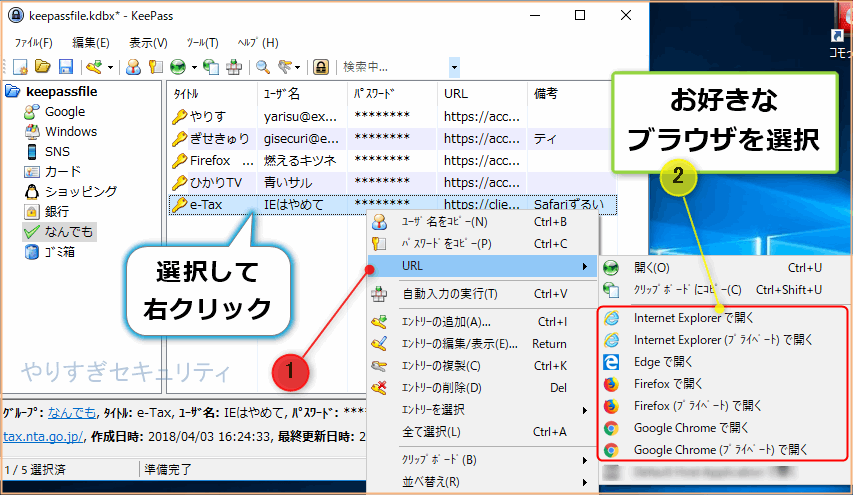Click the Perform auto-type toolbar icon
The height and width of the screenshot is (495, 853).
click(234, 67)
